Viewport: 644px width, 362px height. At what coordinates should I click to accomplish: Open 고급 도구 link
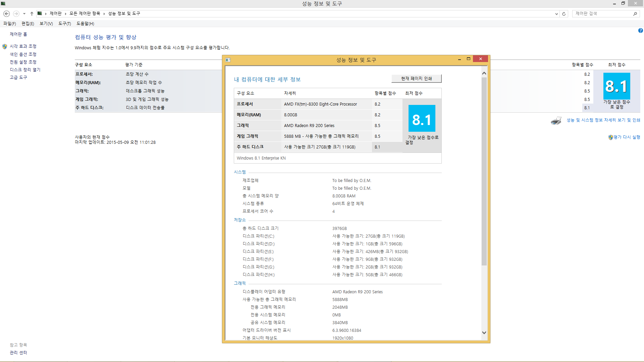pyautogui.click(x=18, y=77)
